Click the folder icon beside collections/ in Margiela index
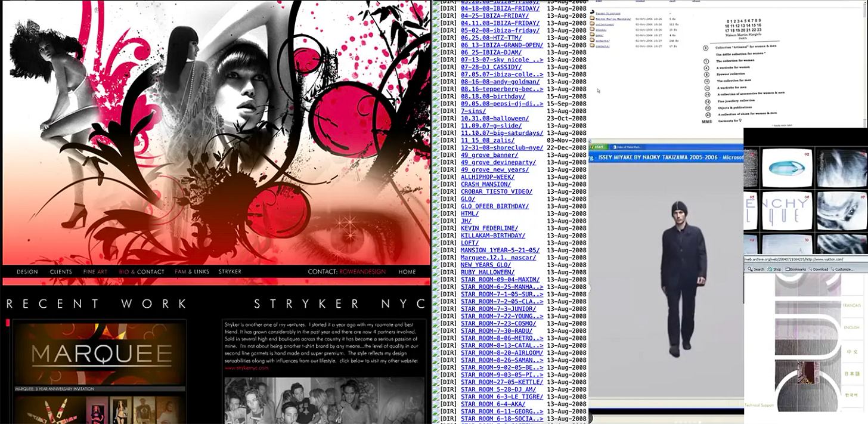 [593, 24]
